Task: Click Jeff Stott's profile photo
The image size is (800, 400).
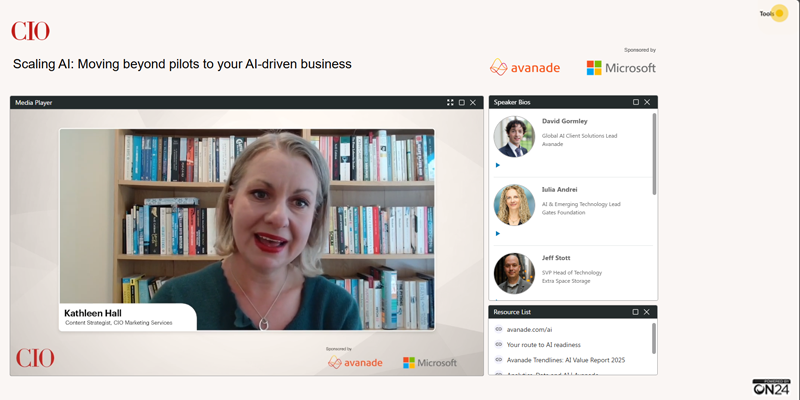Action: 514,273
